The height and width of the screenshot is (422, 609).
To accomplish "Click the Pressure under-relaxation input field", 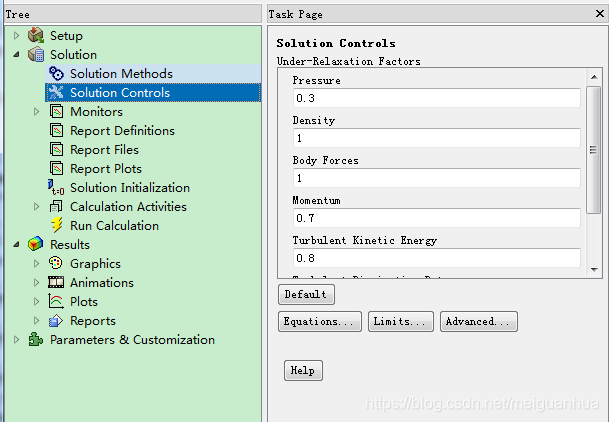I will (x=436, y=98).
